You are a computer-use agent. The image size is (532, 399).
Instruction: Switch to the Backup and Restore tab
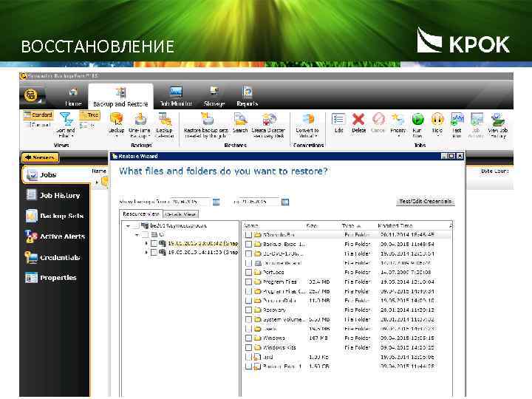pos(120,97)
